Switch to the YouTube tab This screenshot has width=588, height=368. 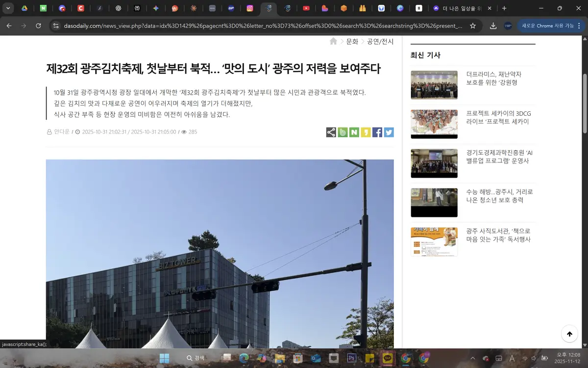(x=306, y=8)
